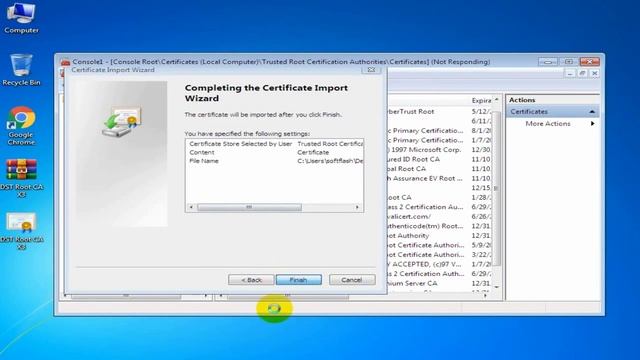
Task: Open the Recycle Bin desktop icon
Action: click(21, 70)
